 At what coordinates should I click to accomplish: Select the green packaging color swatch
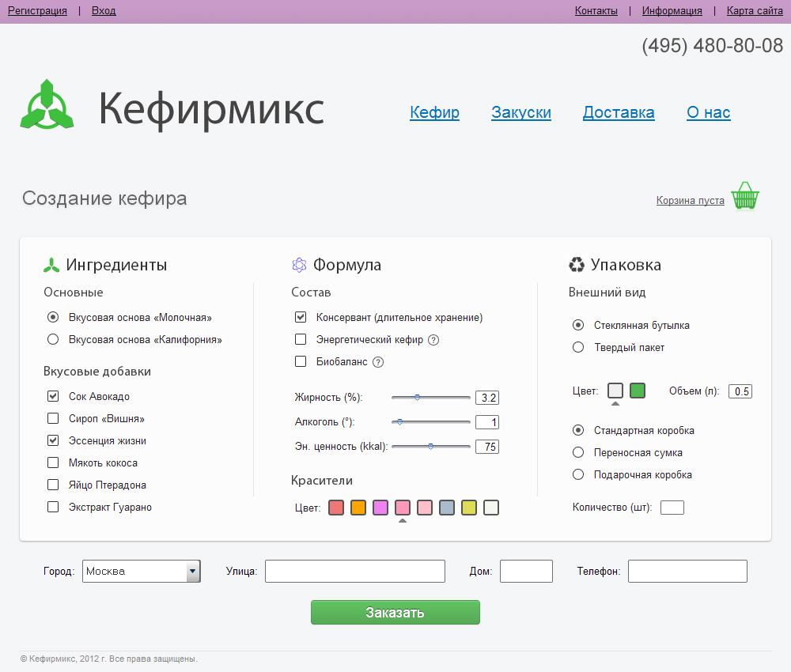pos(638,391)
